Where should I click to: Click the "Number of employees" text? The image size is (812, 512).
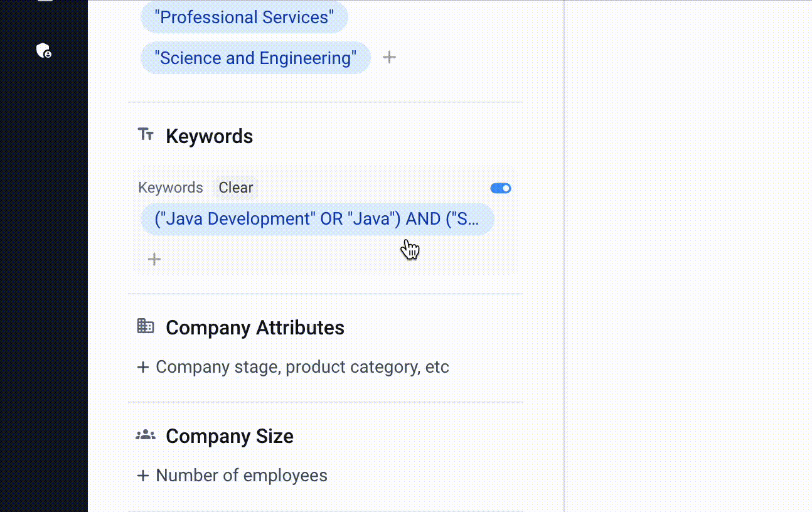[x=242, y=476]
